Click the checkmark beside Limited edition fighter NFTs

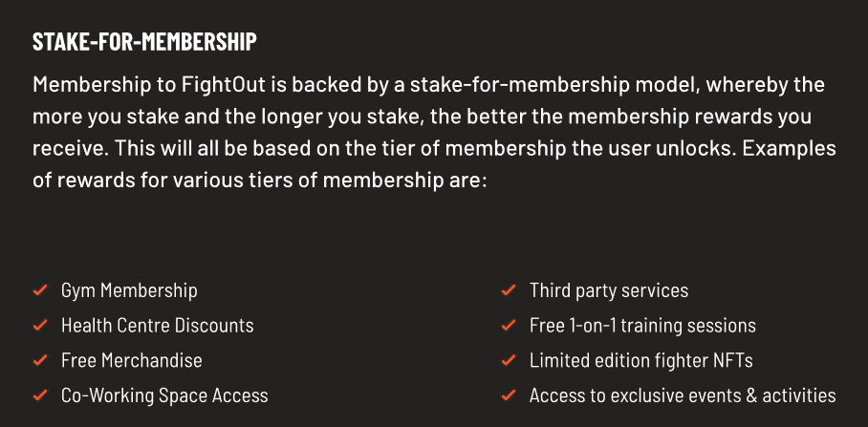coord(509,361)
